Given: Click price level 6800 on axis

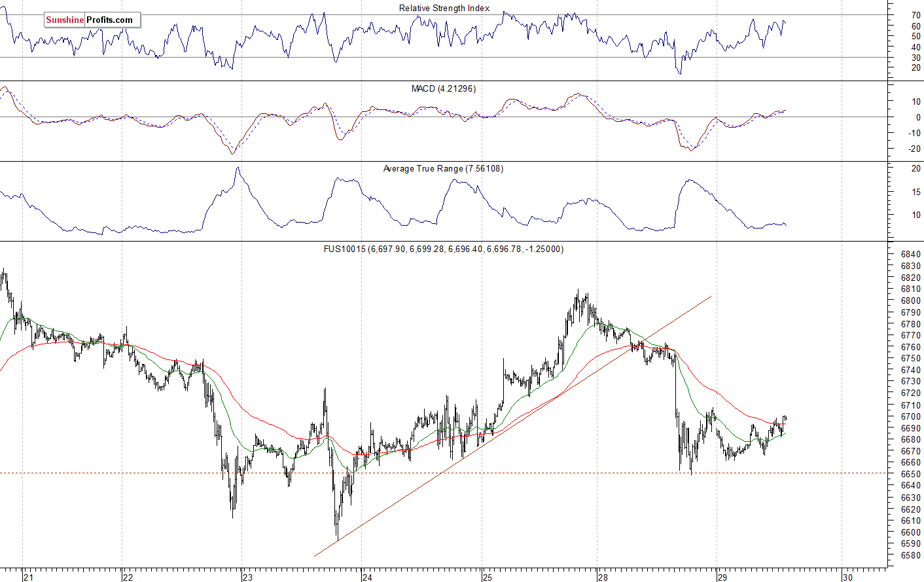Looking at the screenshot, I should point(912,301).
